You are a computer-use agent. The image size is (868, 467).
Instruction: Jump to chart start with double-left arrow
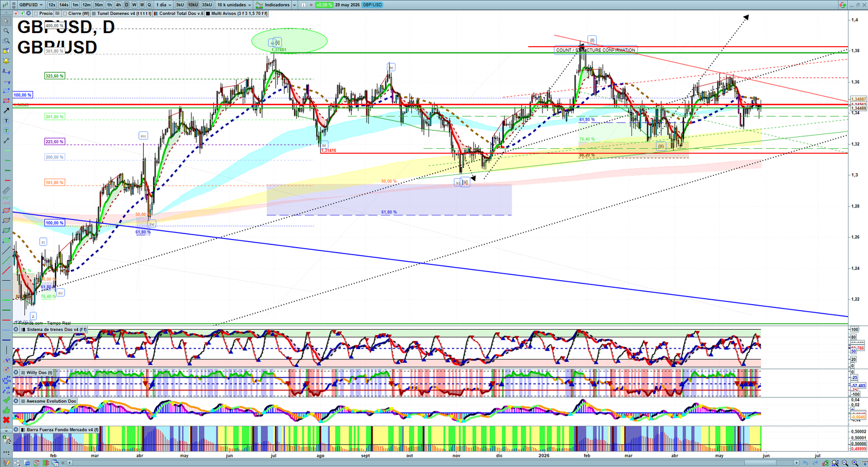(x=63, y=463)
